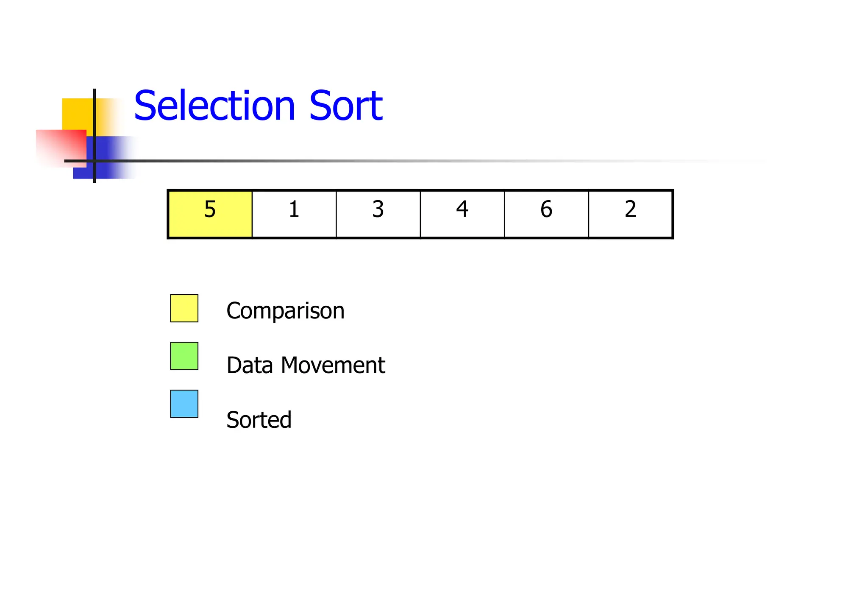Click the array cell with number 4
The image size is (868, 614).
tap(462, 214)
